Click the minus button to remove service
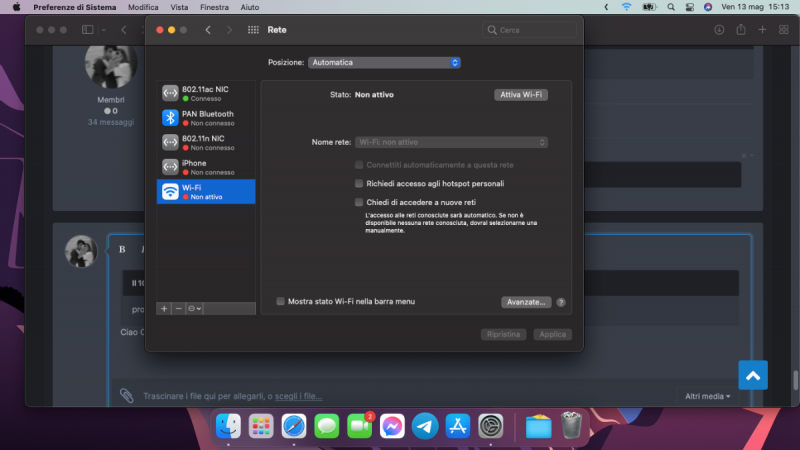This screenshot has height=450, width=800. click(178, 308)
